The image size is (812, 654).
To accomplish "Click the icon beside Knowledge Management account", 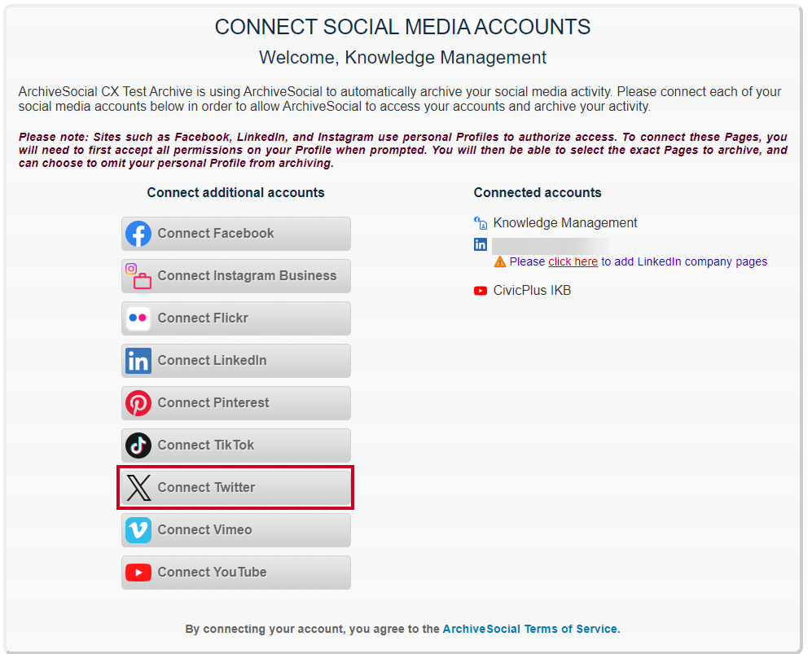I will [x=481, y=223].
